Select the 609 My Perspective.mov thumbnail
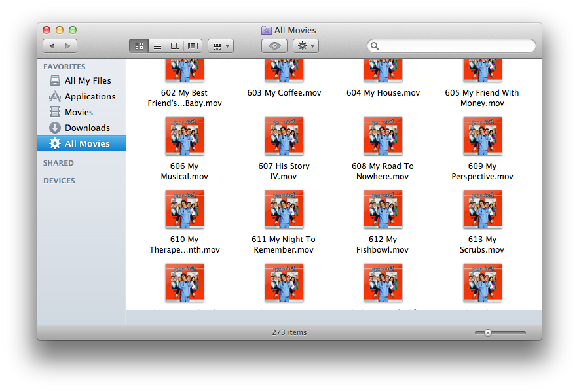579x392 pixels. [482, 136]
